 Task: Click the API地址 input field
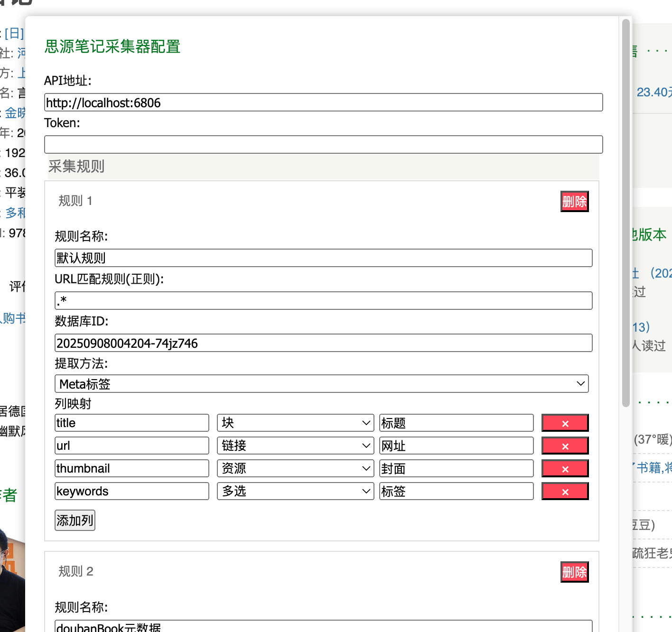[x=323, y=102]
